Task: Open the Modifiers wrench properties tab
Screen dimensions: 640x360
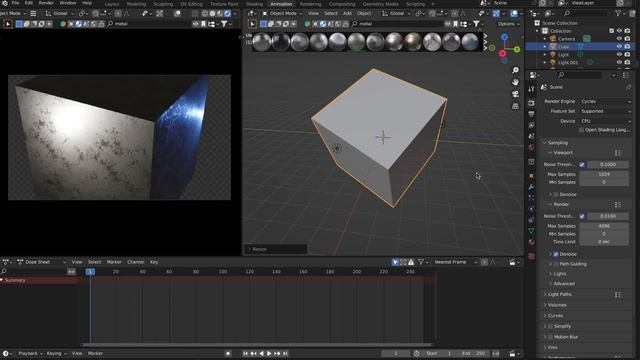Action: pos(531,187)
